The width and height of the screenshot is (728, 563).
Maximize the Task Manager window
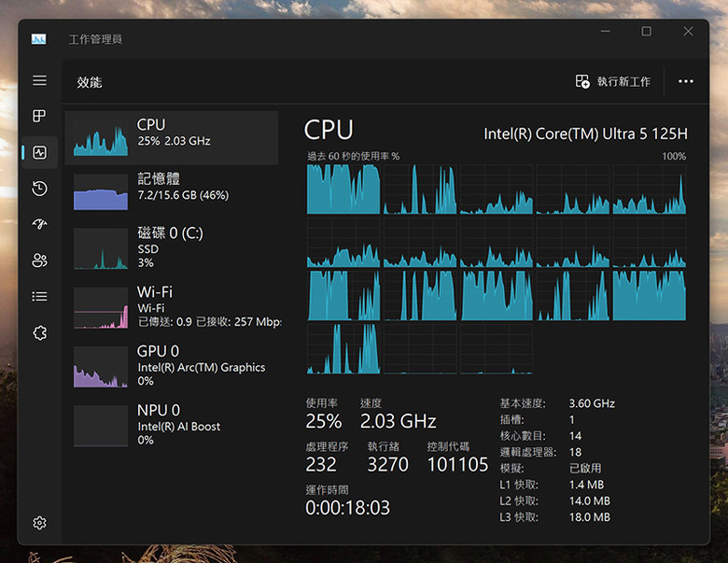646,31
